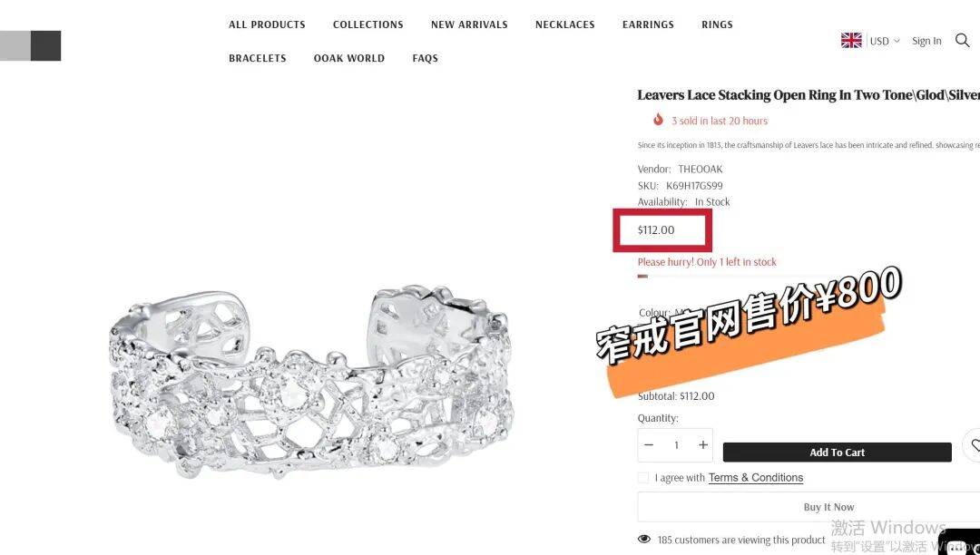Click the Add To Cart button
This screenshot has height=555, width=980.
[x=837, y=453]
